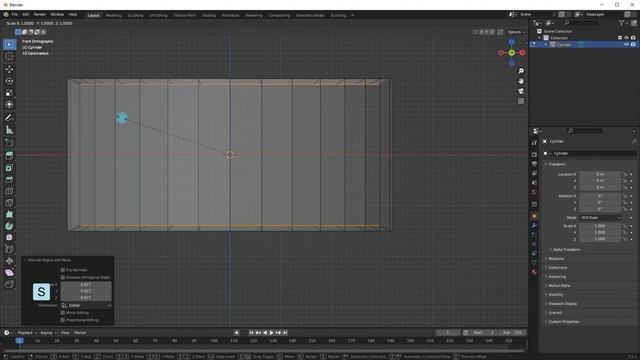Open the Render menu
The image size is (640, 360).
point(40,15)
